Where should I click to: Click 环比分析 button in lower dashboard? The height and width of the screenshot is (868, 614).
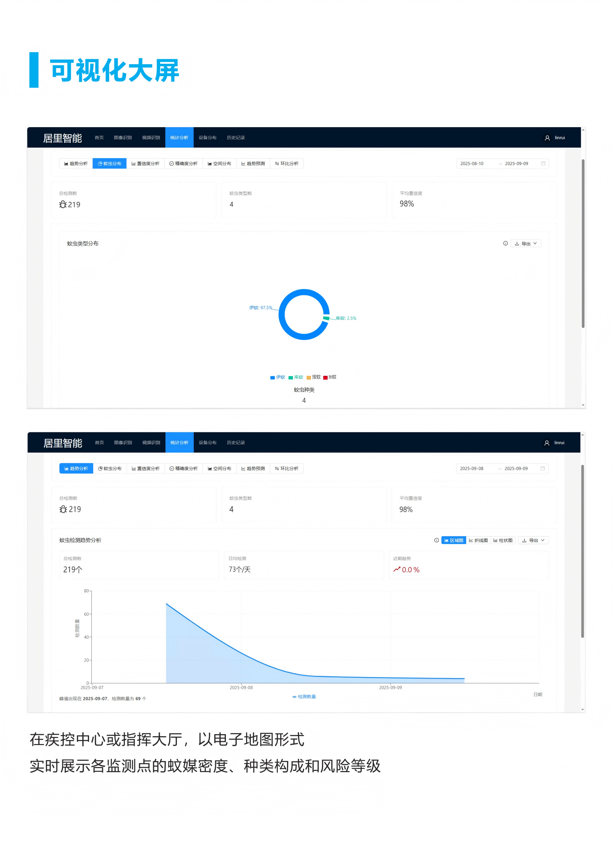coord(287,468)
